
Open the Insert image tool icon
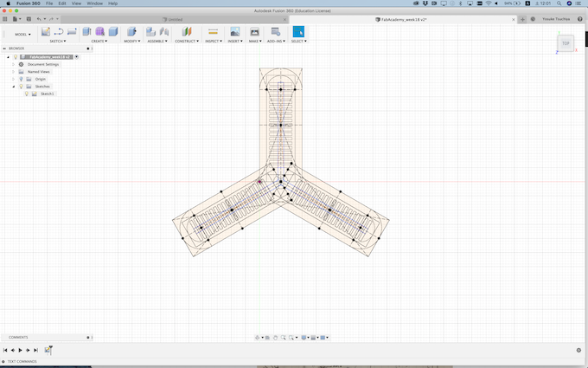234,32
